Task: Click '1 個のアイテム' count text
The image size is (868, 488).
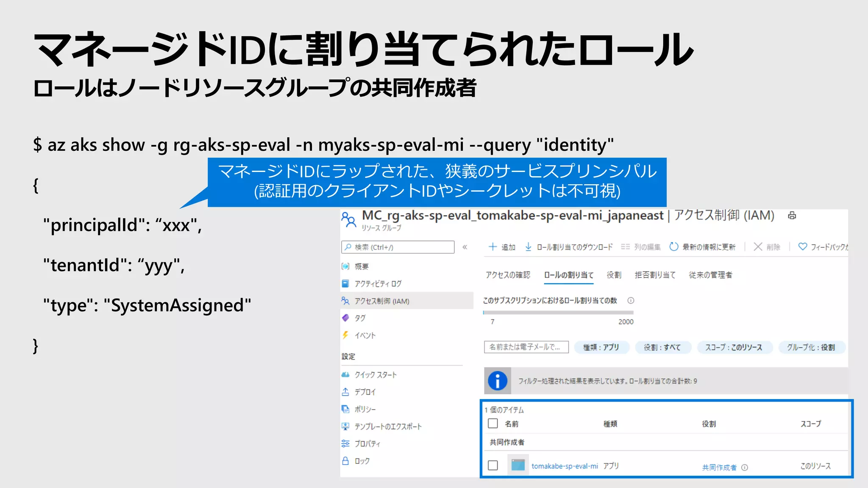Action: (504, 410)
